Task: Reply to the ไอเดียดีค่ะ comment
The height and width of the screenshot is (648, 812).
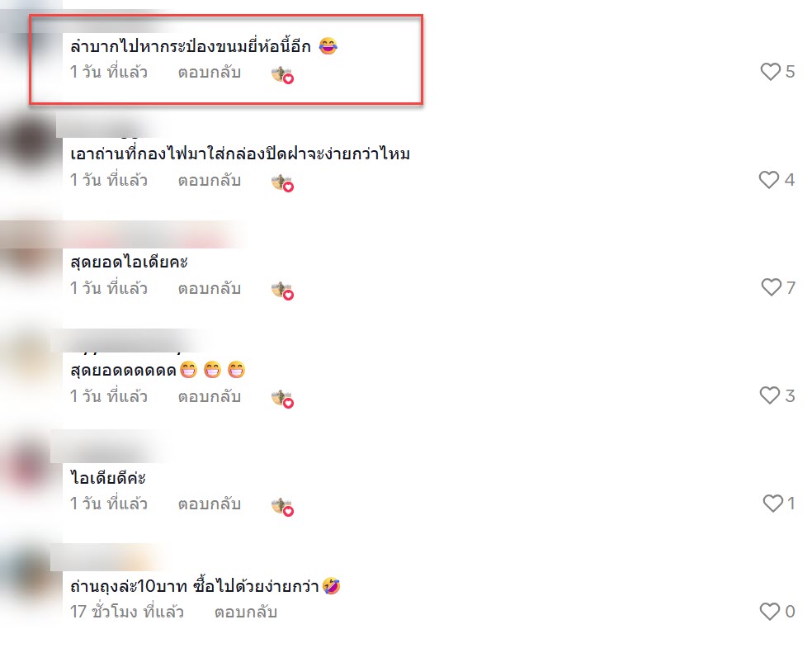Action: [x=210, y=504]
